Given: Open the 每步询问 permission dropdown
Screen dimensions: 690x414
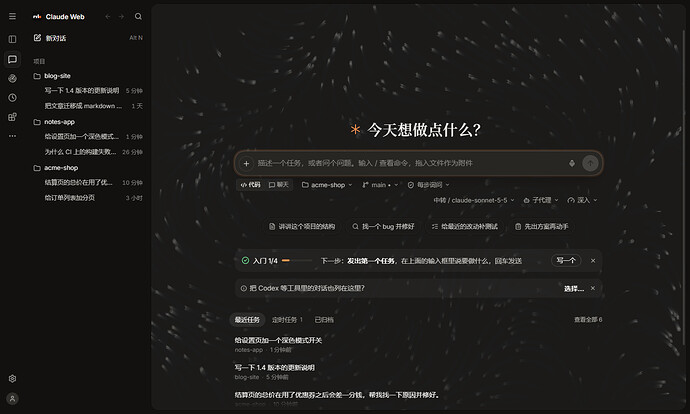Looking at the screenshot, I should pyautogui.click(x=428, y=185).
